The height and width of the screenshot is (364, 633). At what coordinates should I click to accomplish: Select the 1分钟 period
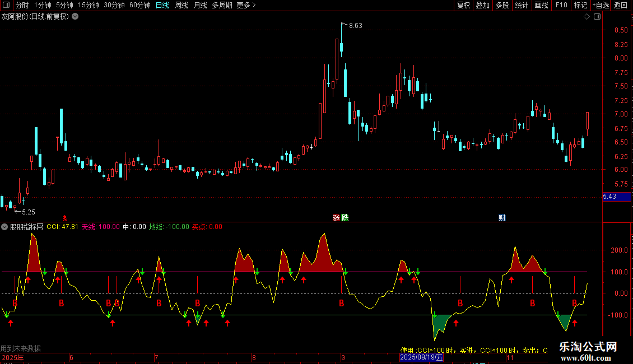pyautogui.click(x=43, y=5)
